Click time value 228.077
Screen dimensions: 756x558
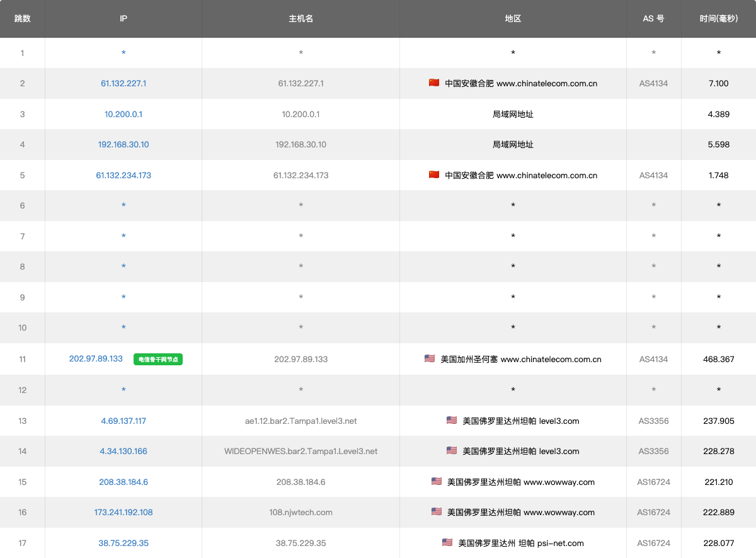(719, 543)
